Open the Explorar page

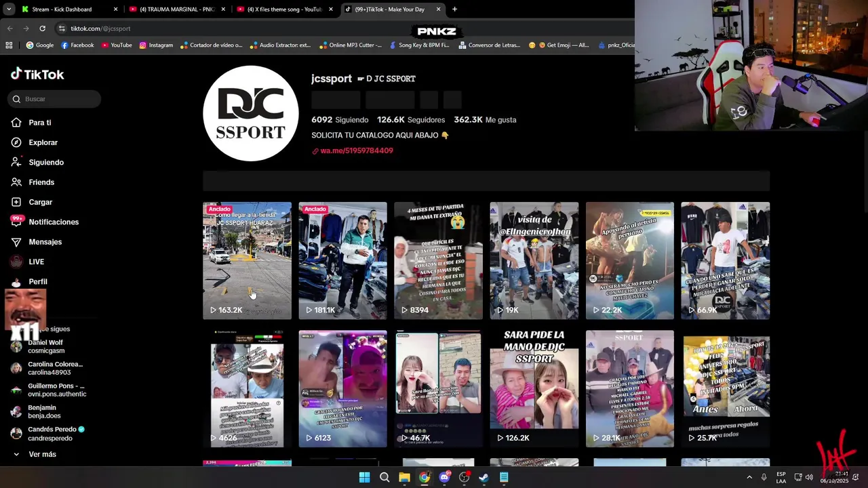(35, 142)
